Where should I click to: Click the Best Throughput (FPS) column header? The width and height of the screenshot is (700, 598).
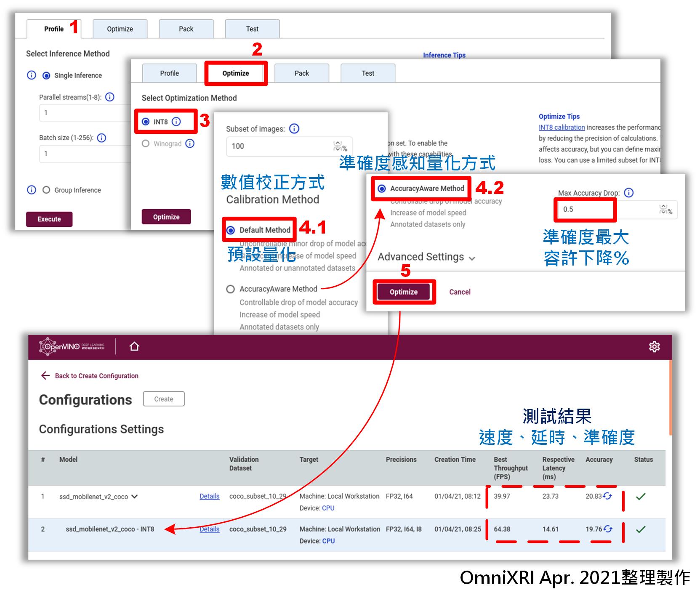511,468
